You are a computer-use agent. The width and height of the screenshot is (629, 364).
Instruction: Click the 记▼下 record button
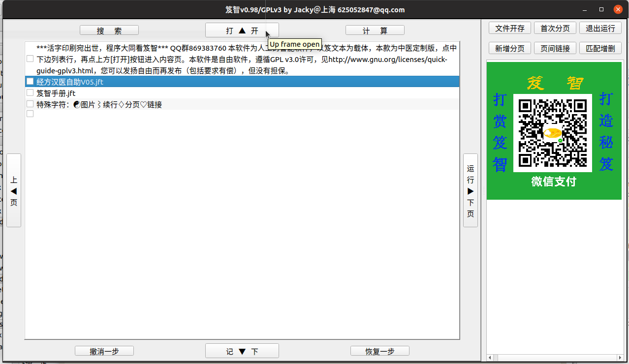(242, 351)
